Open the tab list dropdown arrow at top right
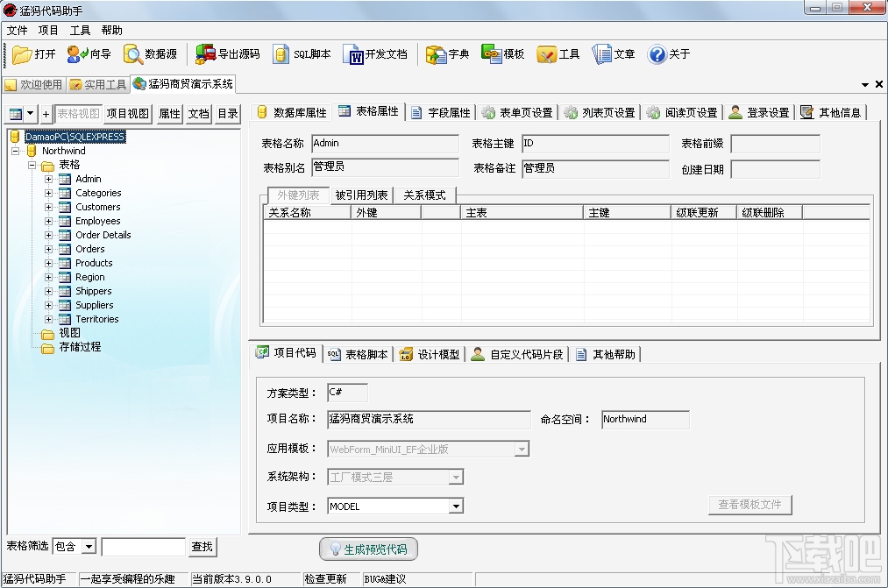 click(865, 84)
